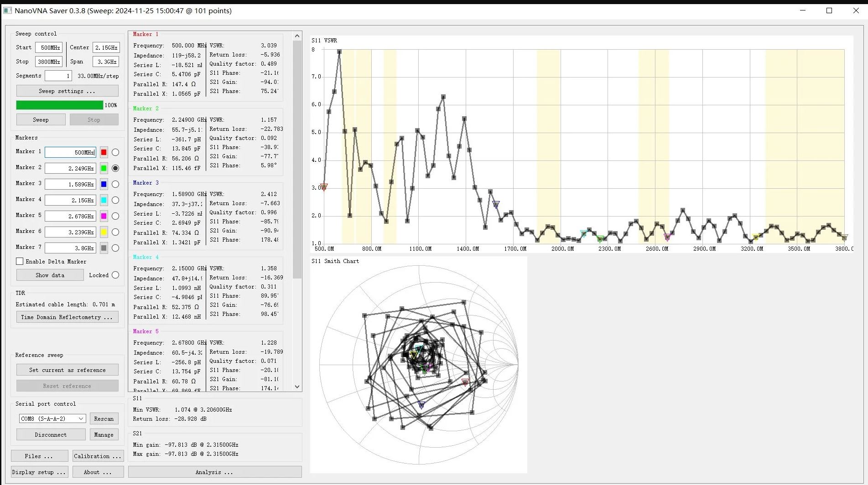
Task: Open the COM8 serial port dropdown
Action: click(x=52, y=418)
